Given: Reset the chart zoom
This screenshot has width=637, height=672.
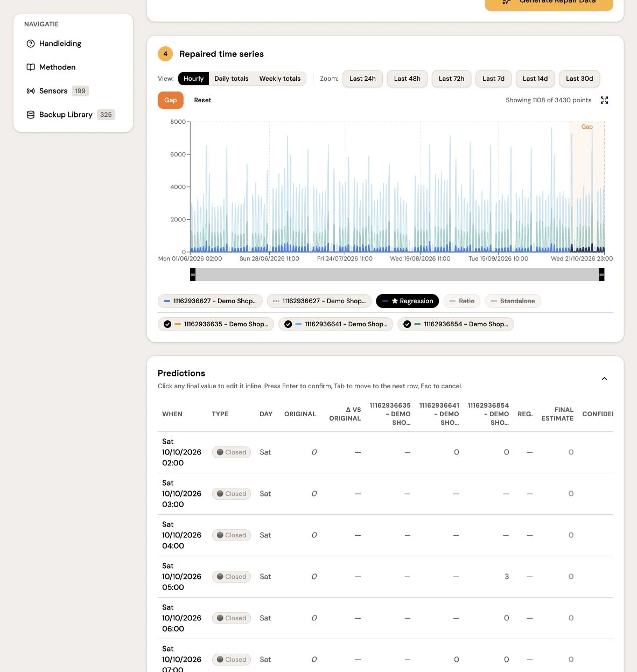Looking at the screenshot, I should click(x=202, y=100).
